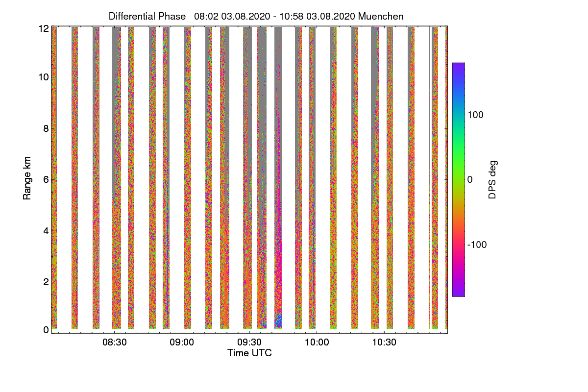Click the colorbar 0 label

(x=470, y=179)
